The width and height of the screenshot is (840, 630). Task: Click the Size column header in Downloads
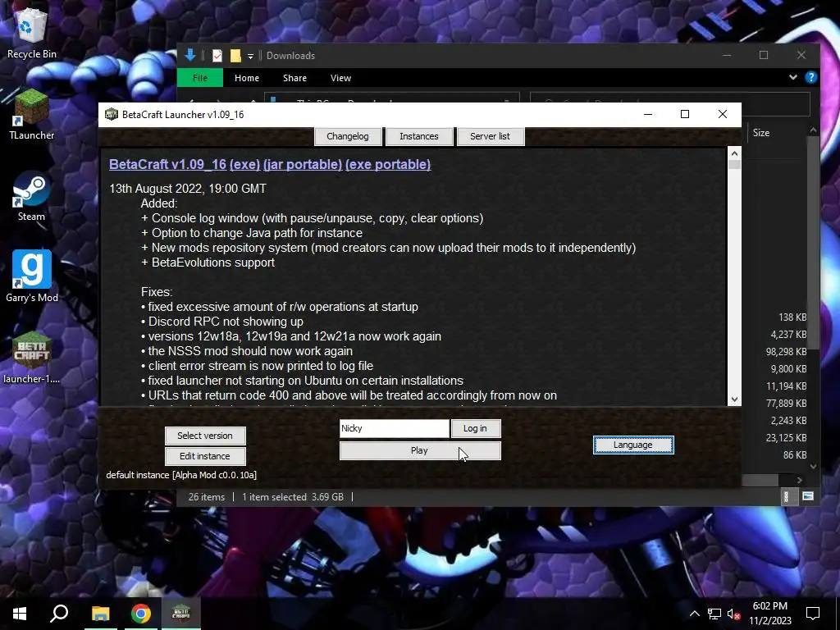(761, 132)
